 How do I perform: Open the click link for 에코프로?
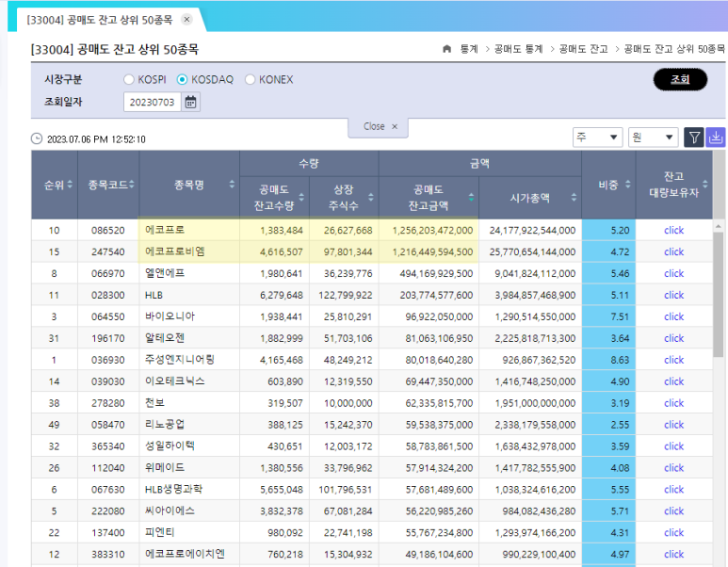click(x=673, y=231)
